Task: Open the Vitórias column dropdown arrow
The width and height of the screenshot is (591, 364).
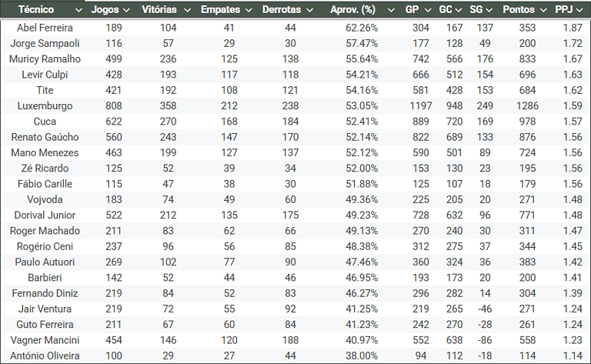Action: [185, 10]
